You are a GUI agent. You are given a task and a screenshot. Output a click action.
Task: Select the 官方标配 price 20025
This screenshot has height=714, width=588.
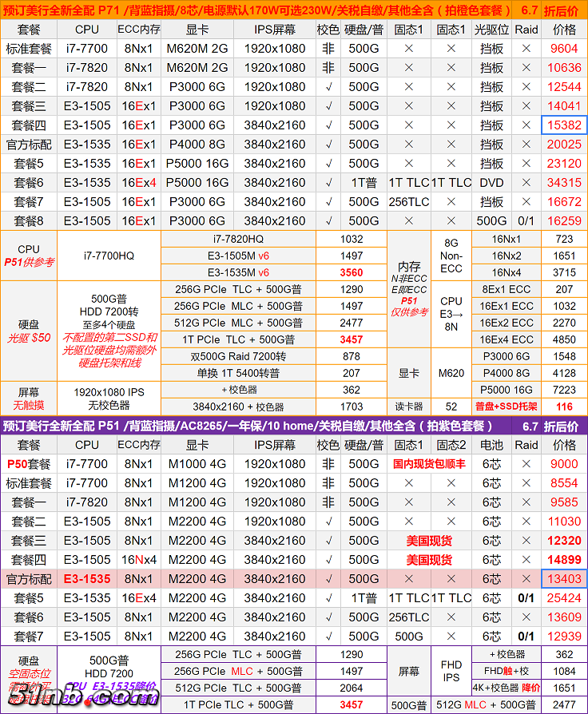[564, 145]
